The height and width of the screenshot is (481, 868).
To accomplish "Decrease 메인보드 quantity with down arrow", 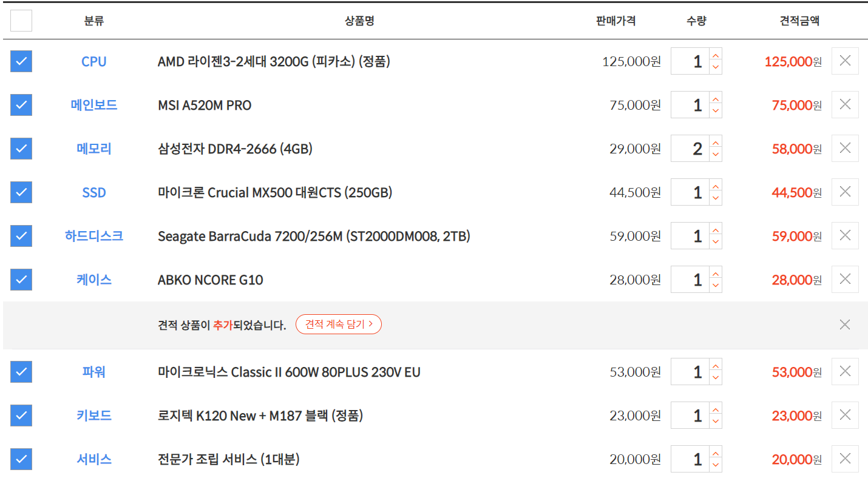I will point(716,112).
